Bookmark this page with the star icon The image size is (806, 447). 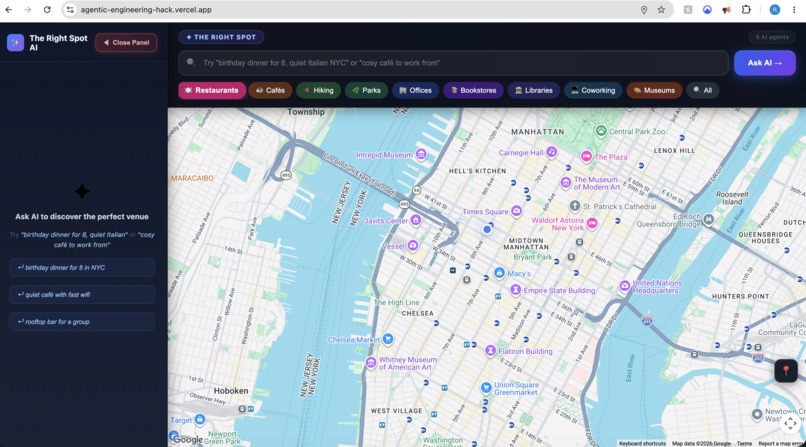(x=661, y=10)
